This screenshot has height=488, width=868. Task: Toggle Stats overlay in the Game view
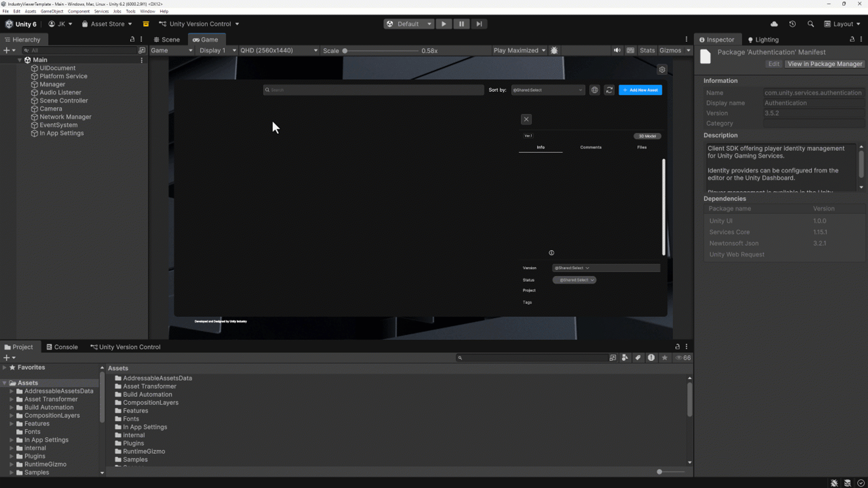click(x=647, y=50)
